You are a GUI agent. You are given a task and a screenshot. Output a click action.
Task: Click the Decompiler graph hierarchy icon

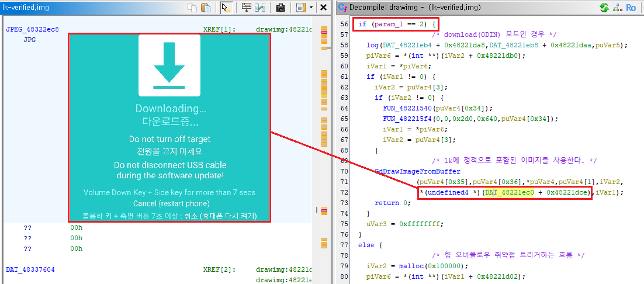(x=618, y=8)
